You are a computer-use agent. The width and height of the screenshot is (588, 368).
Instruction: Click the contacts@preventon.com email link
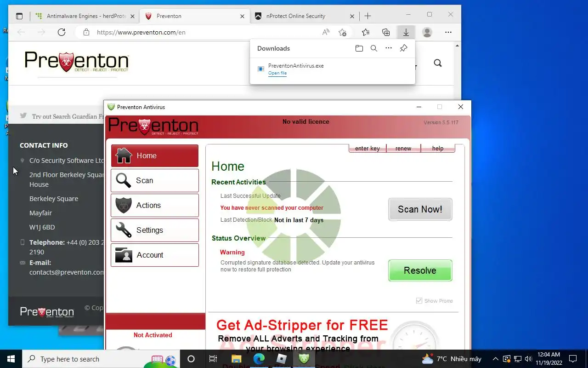click(x=67, y=272)
